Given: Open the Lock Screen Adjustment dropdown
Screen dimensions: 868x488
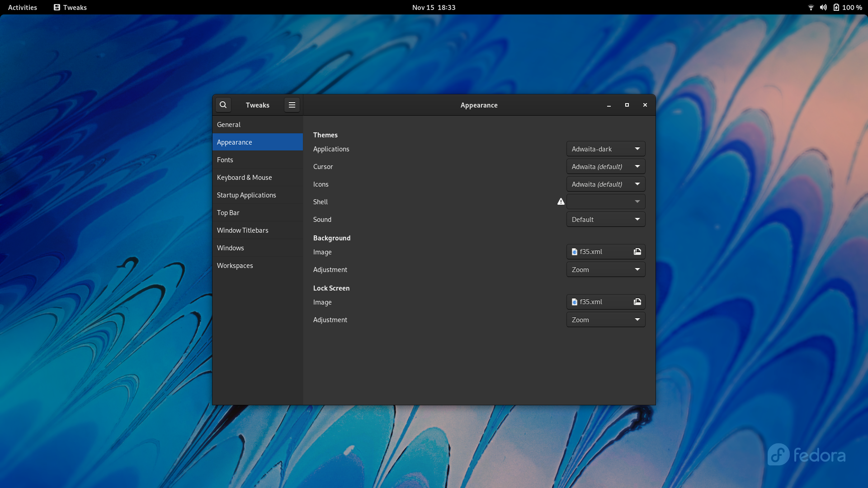Looking at the screenshot, I should [x=606, y=319].
